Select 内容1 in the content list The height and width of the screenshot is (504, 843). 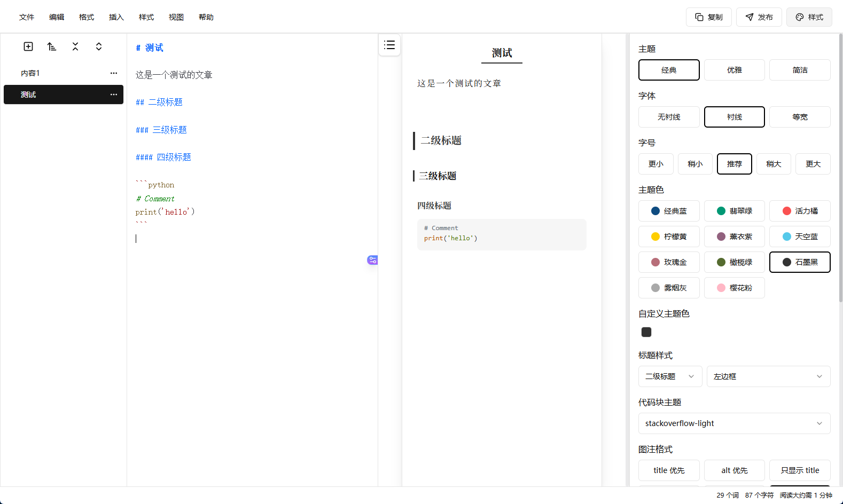click(x=64, y=73)
